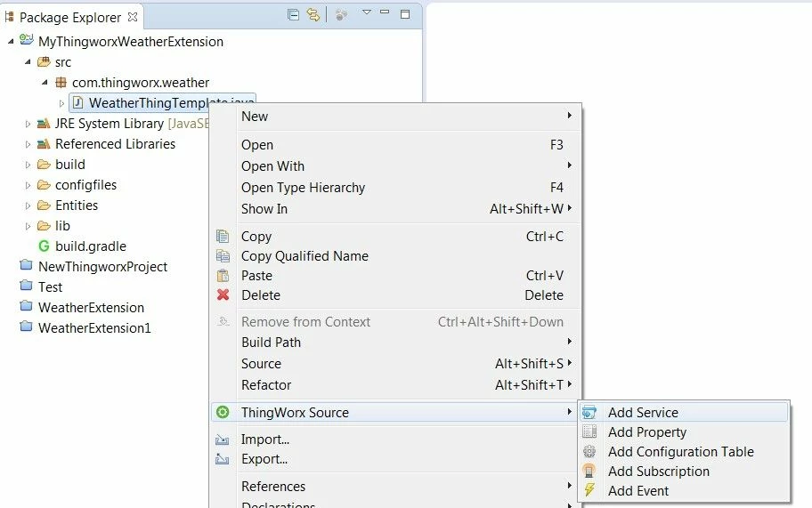Click the build.gradle file icon

tap(44, 246)
